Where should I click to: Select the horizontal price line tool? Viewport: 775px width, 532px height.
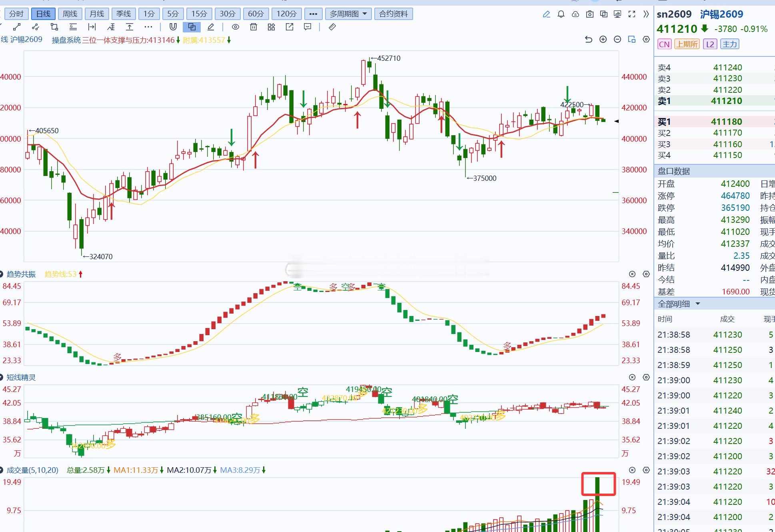pos(73,27)
